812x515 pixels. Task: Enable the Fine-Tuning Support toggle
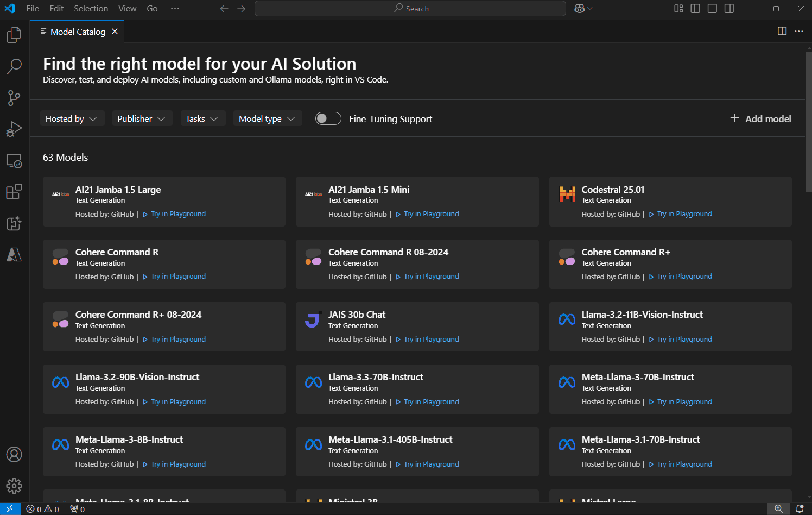click(x=328, y=118)
